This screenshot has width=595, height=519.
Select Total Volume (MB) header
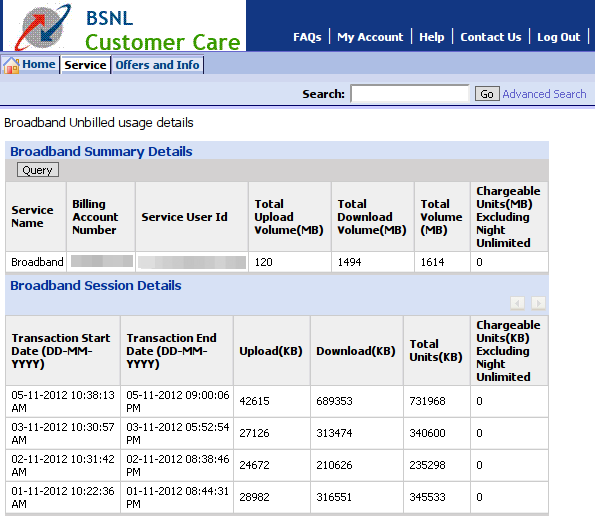[x=442, y=216]
